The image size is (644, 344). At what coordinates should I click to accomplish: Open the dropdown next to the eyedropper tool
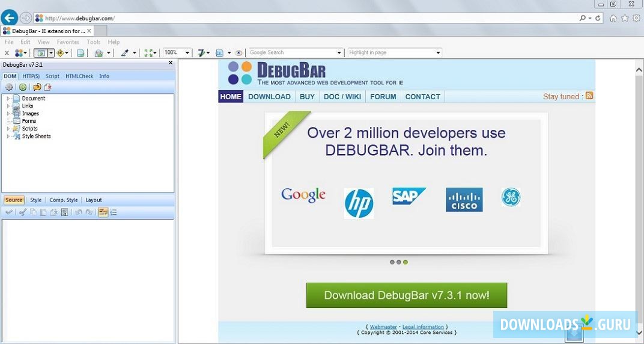(135, 52)
